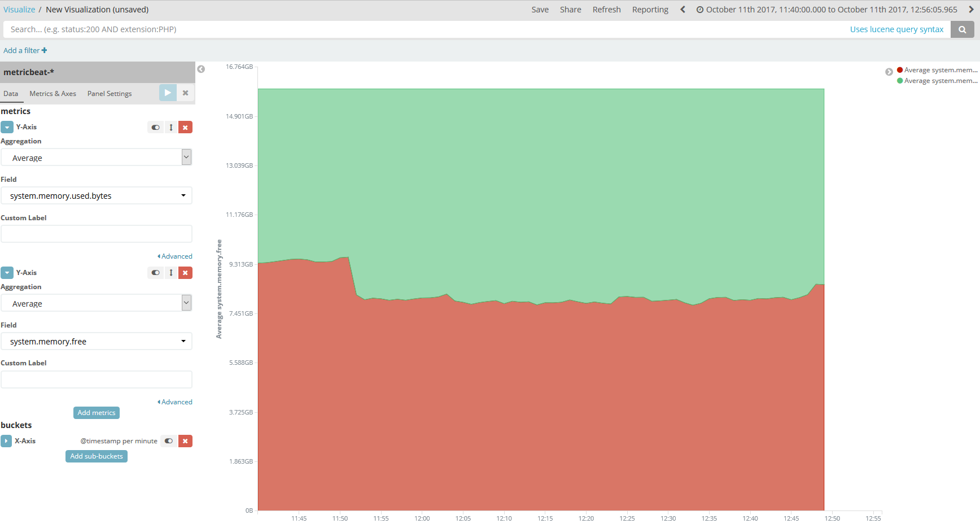
Task: Open the system.memory.used.bytes field dropdown
Action: (97, 196)
